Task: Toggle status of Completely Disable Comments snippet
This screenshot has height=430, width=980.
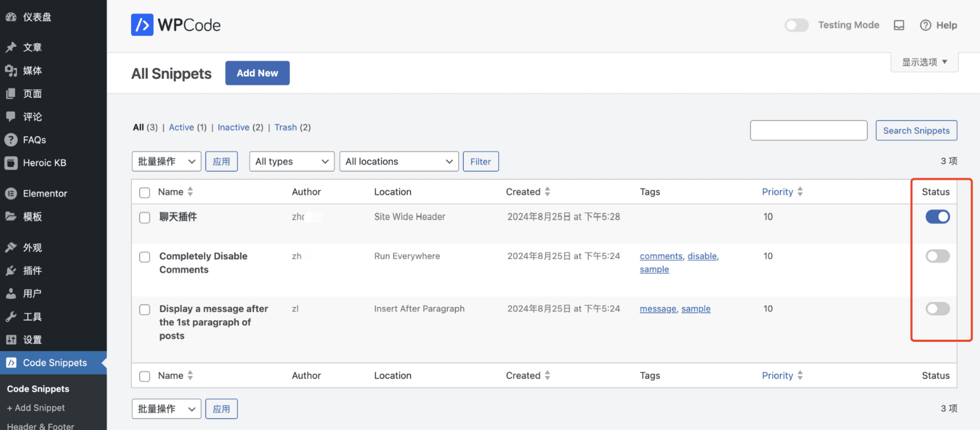Action: 937,256
